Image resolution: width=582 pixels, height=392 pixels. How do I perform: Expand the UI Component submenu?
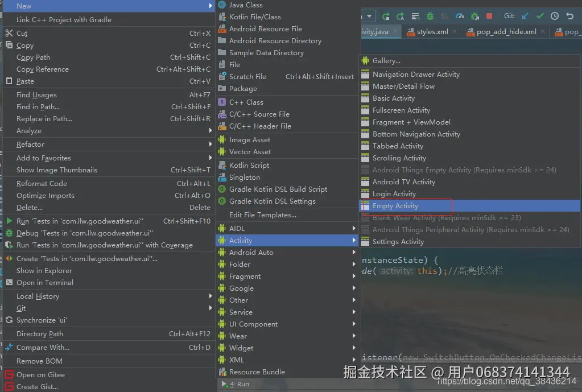pyautogui.click(x=287, y=324)
